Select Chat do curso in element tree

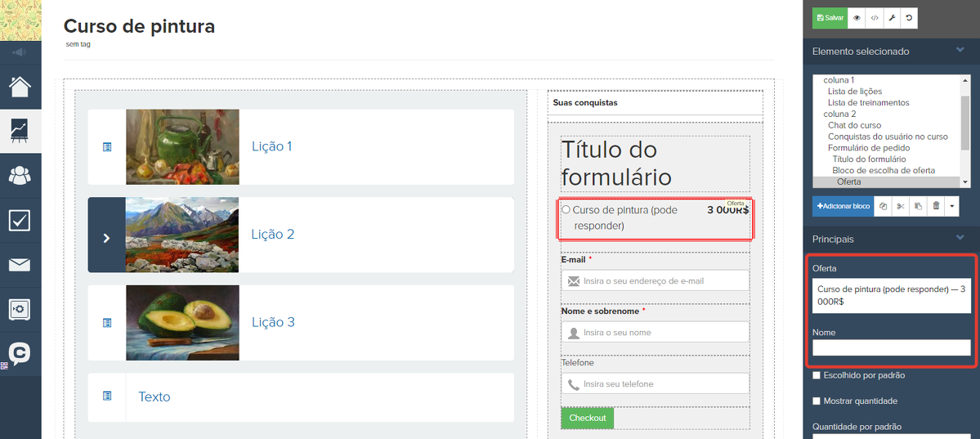[854, 125]
